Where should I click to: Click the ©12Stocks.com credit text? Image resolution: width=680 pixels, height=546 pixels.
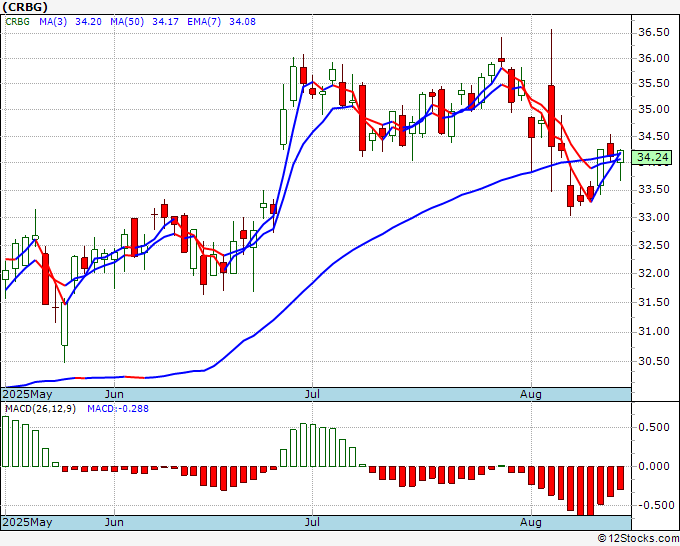click(x=638, y=539)
